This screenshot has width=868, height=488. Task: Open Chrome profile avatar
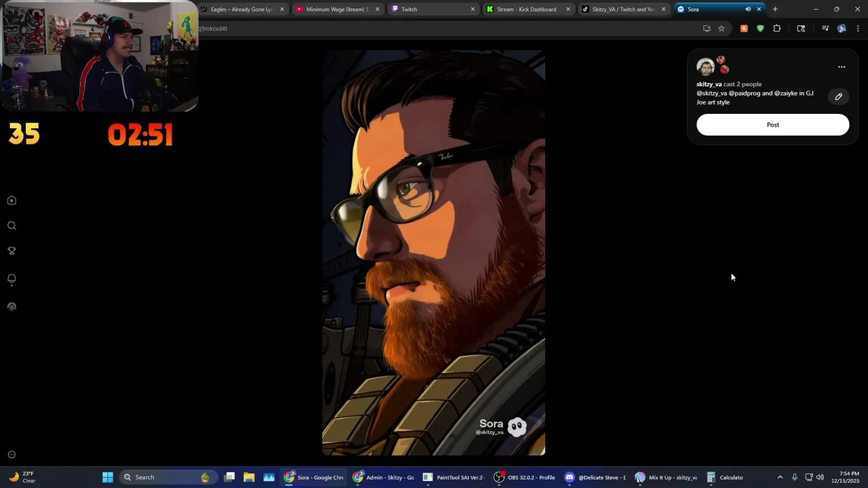point(842,28)
